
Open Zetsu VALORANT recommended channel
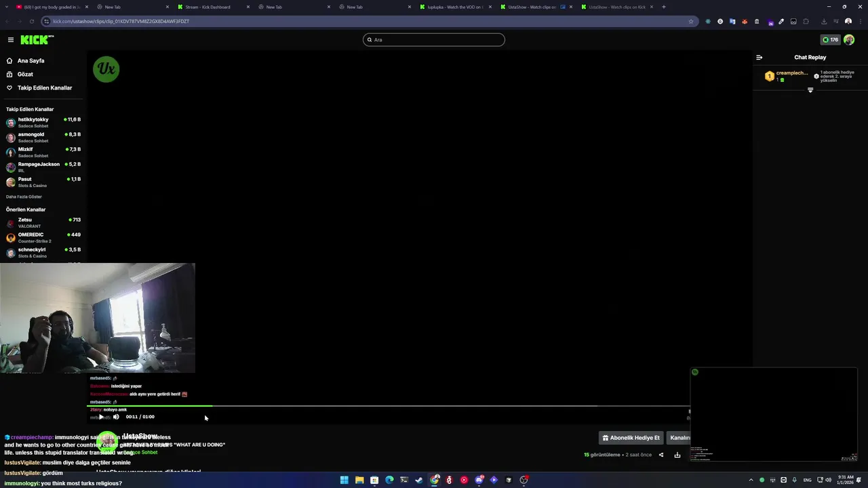point(43,222)
